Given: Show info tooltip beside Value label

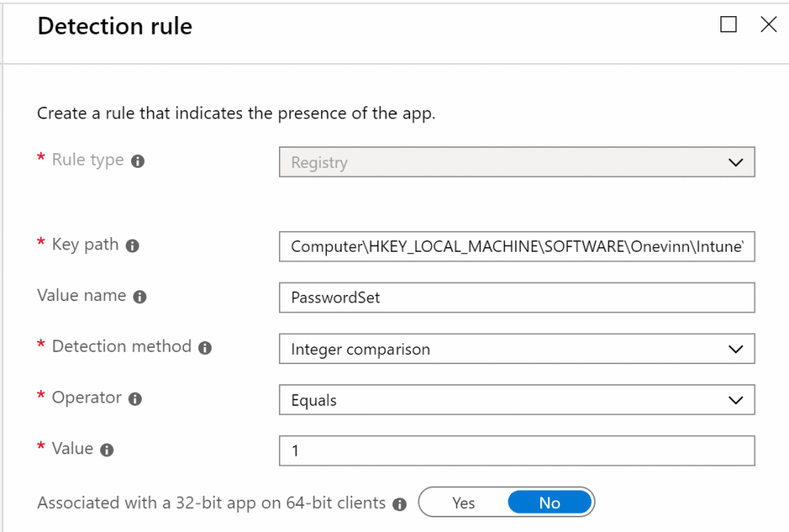Looking at the screenshot, I should (x=106, y=450).
